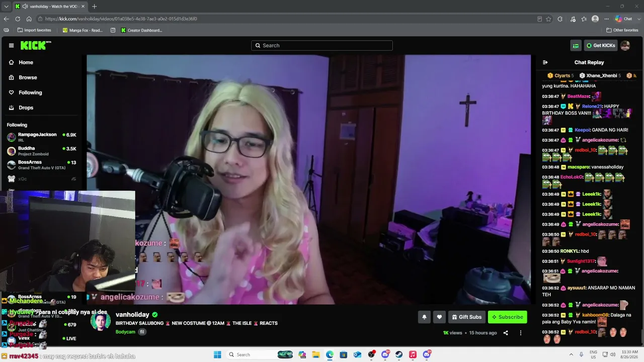Open a new browser tab
The height and width of the screenshot is (362, 644).
[x=94, y=7]
